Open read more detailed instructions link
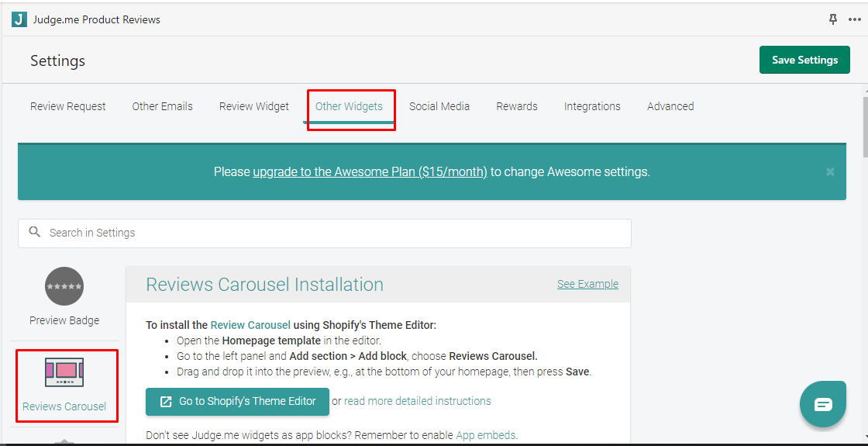868x446 pixels. pos(418,401)
